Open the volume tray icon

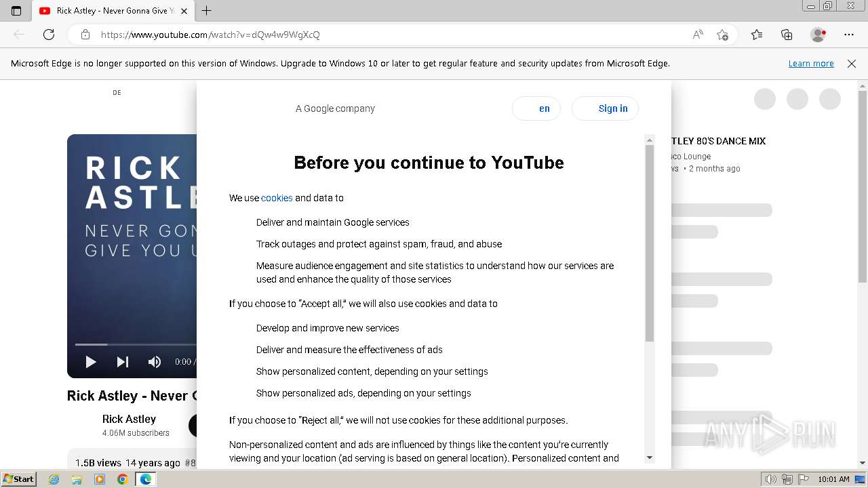(x=771, y=479)
